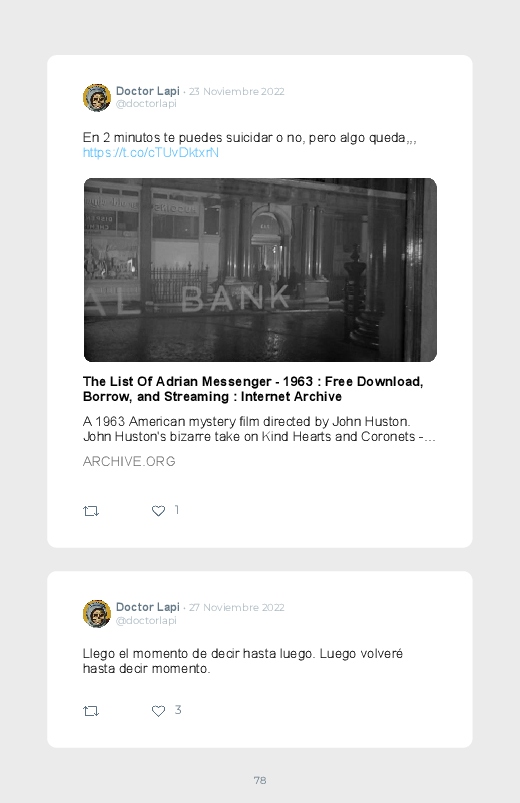Open Doctor Lapi avatar on 23 Noviembre tweet
The height and width of the screenshot is (803, 520).
pyautogui.click(x=97, y=97)
